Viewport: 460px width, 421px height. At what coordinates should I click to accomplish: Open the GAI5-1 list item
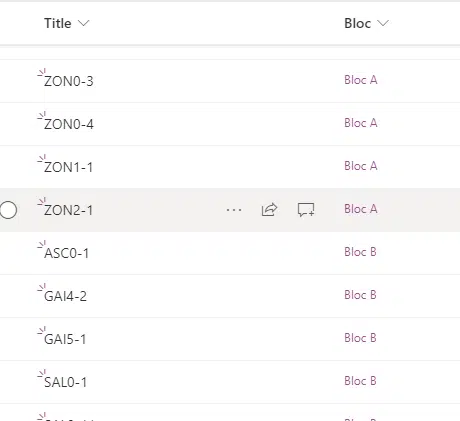tap(65, 339)
